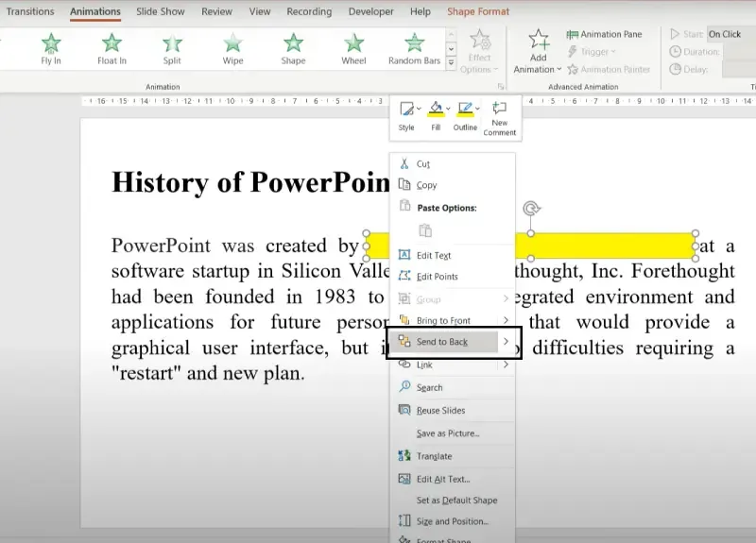Open Effect Options
Image resolution: width=756 pixels, height=543 pixels.
479,52
